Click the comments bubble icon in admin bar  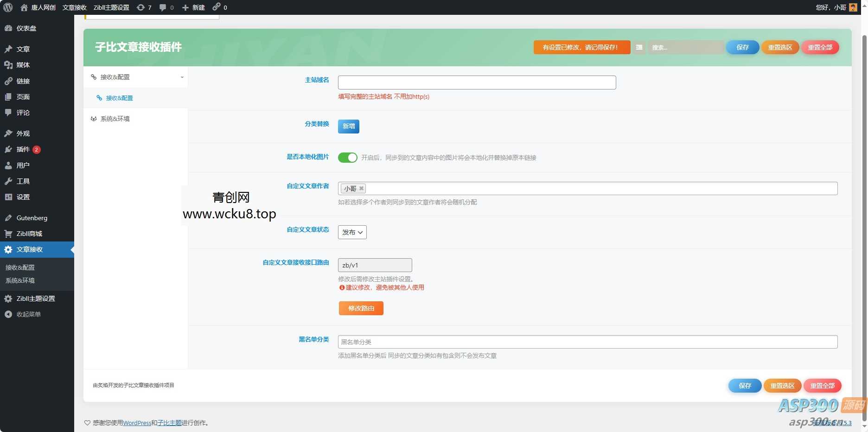pyautogui.click(x=163, y=7)
